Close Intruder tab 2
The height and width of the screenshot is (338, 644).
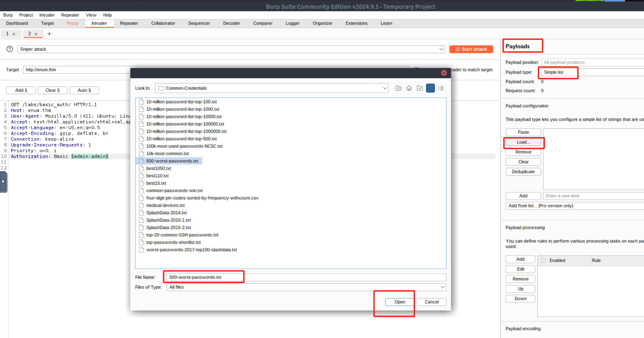click(x=36, y=34)
